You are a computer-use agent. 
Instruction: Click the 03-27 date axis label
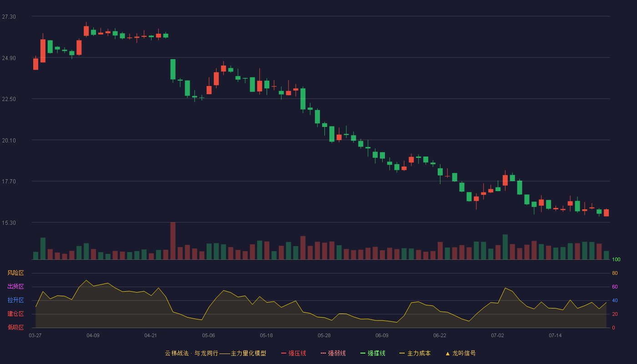pos(35,335)
